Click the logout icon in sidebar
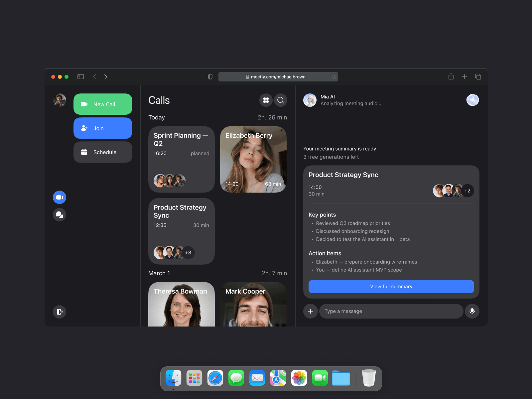532x399 pixels. [60, 312]
